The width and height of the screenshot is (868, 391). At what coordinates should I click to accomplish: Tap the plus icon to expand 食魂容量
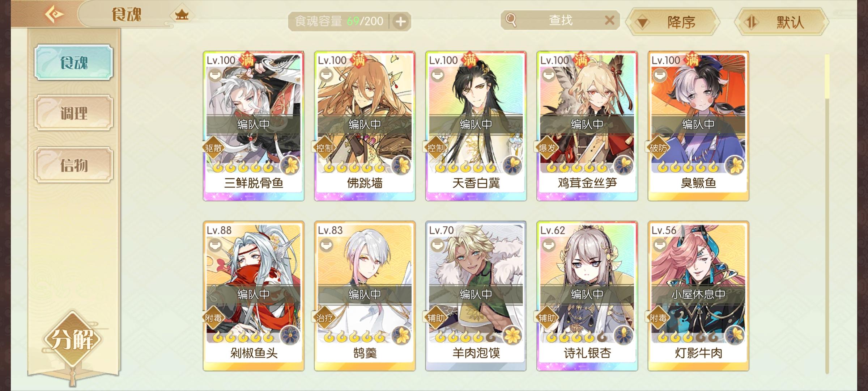click(400, 22)
